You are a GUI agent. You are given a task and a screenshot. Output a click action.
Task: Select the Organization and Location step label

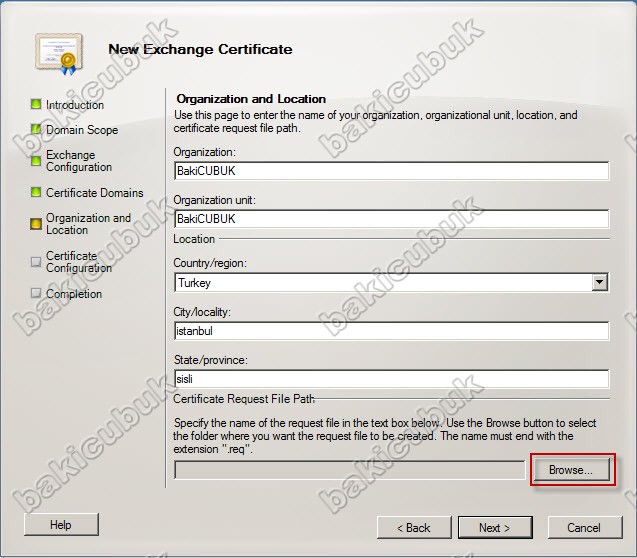[88, 224]
